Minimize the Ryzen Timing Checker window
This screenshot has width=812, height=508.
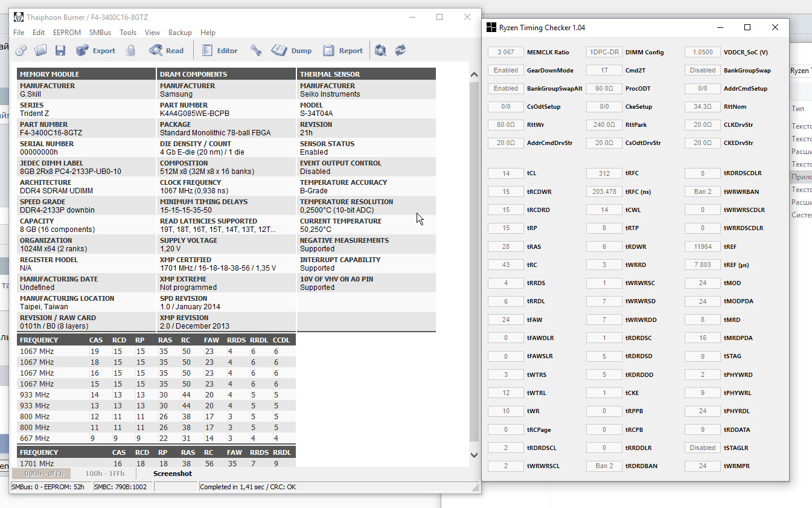[720, 27]
